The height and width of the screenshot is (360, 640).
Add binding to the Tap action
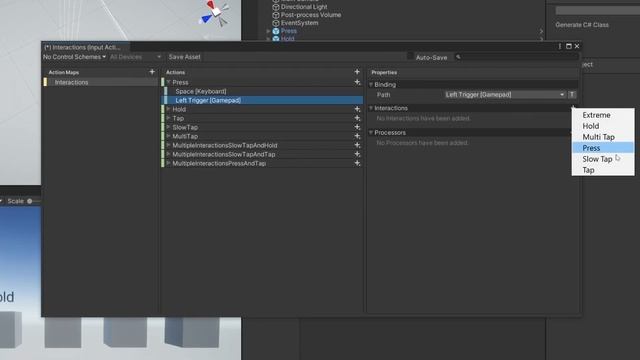coord(357,118)
